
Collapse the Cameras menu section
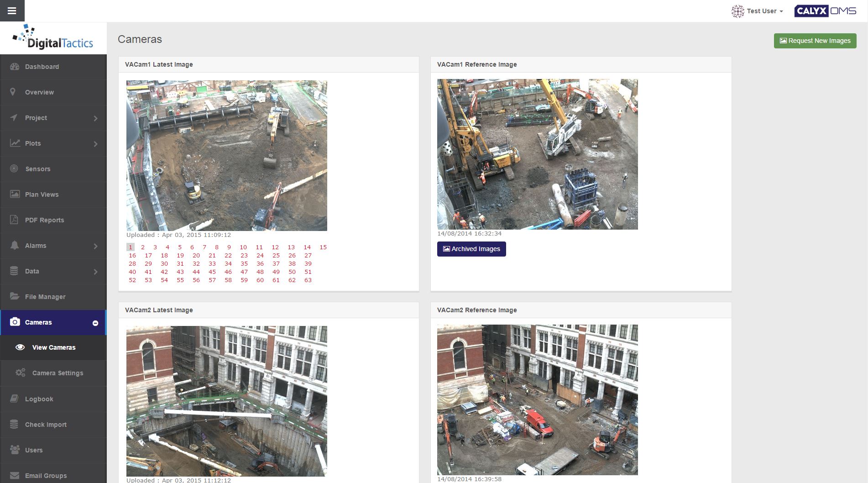pyautogui.click(x=95, y=323)
